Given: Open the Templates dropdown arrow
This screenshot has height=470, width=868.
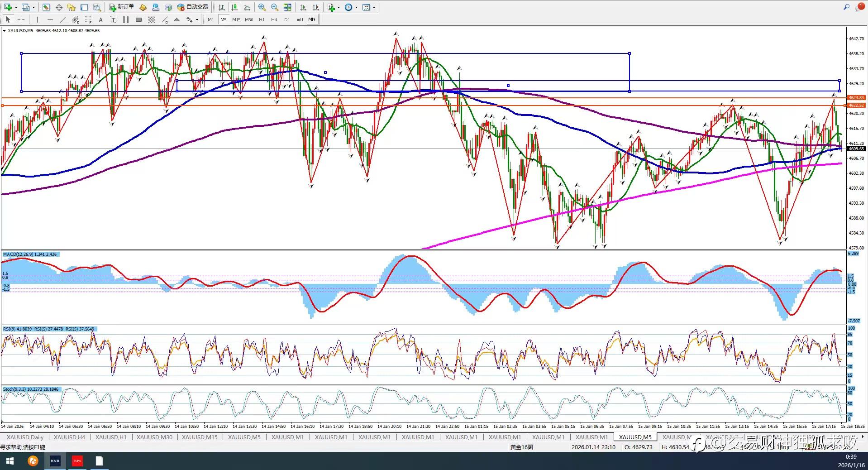Looking at the screenshot, I should [x=374, y=7].
